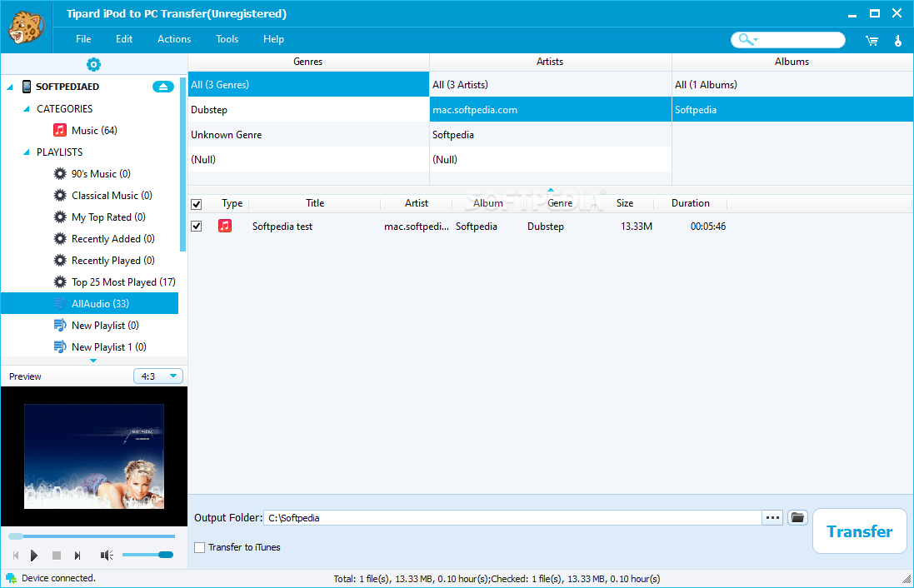The image size is (914, 588).
Task: Enable the Transfer to iTunes checkbox
Action: (x=199, y=547)
